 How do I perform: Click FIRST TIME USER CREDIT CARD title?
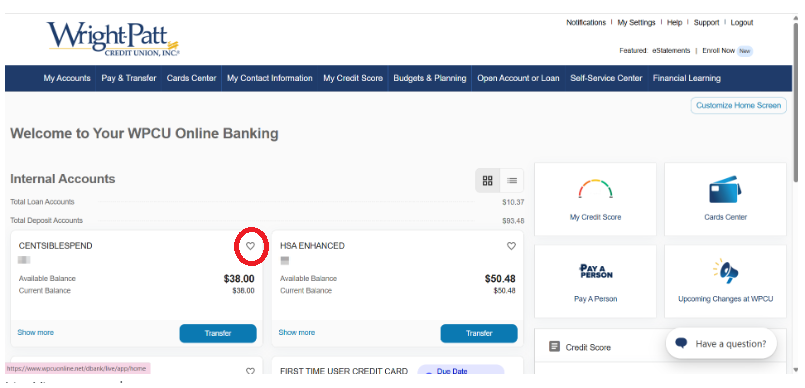344,371
